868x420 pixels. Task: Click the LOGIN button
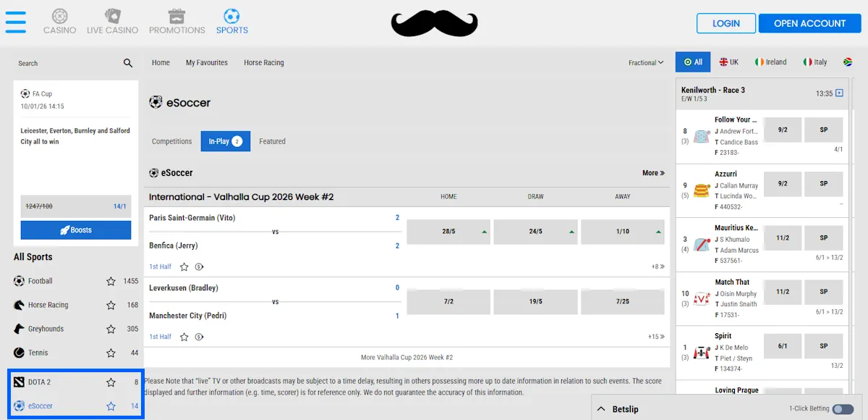point(726,22)
